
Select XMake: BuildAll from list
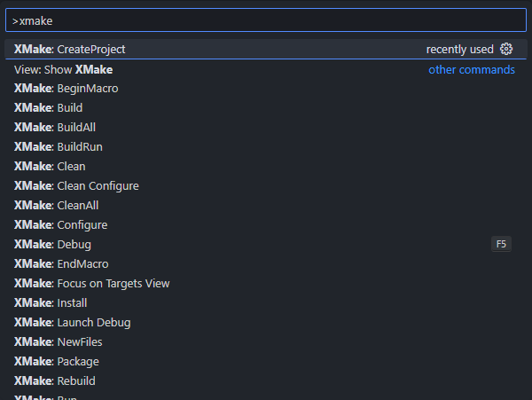click(x=55, y=128)
